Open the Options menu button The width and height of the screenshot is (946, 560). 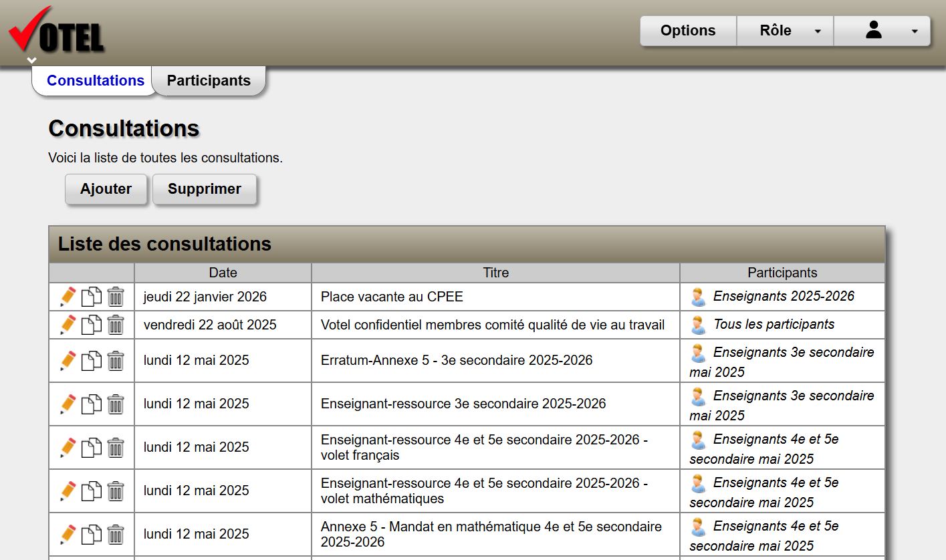pyautogui.click(x=688, y=31)
